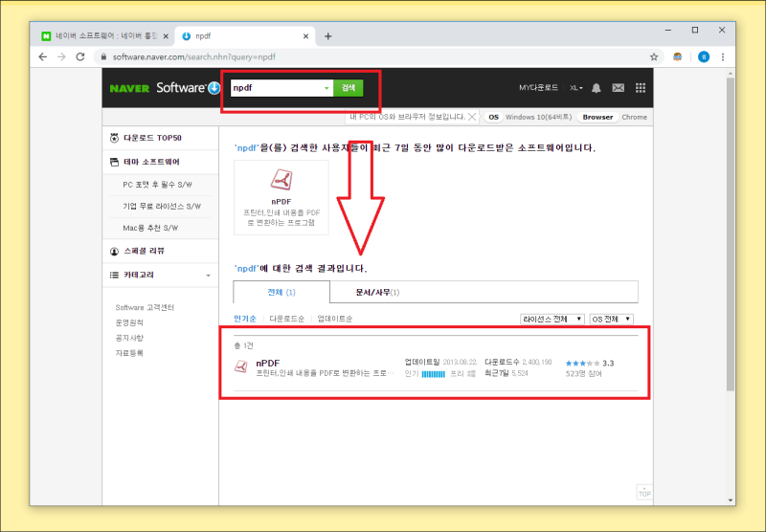
Task: Sort results by 인기순
Action: tap(245, 319)
